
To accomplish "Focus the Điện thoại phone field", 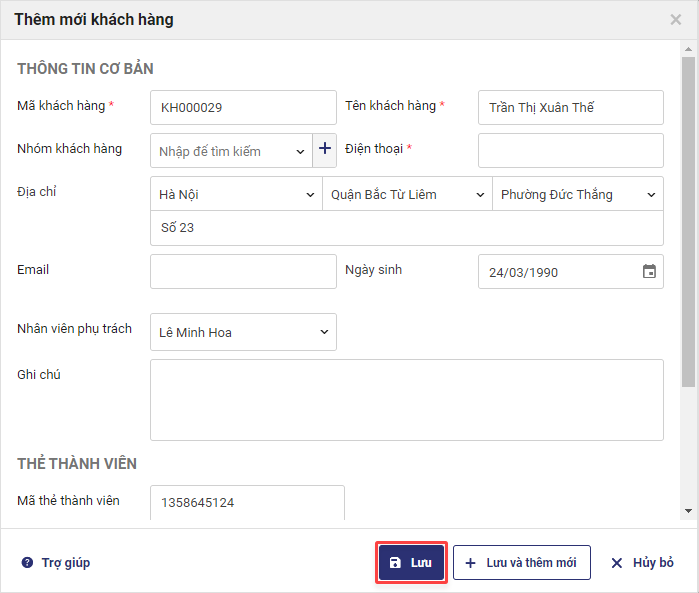I will pos(570,150).
